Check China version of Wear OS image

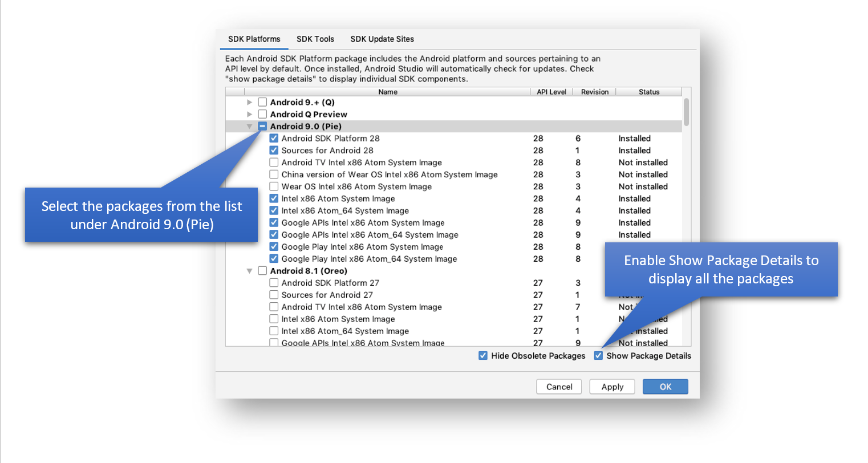coord(274,174)
